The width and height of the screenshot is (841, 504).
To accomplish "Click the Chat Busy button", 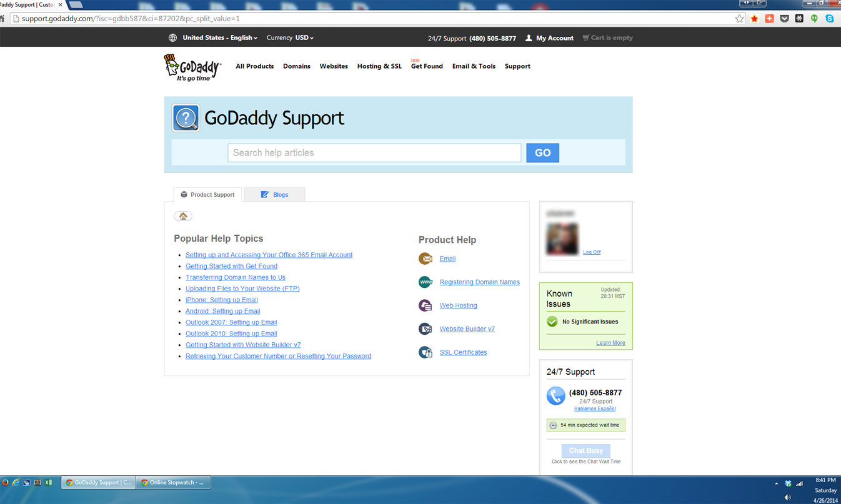I will [x=585, y=450].
